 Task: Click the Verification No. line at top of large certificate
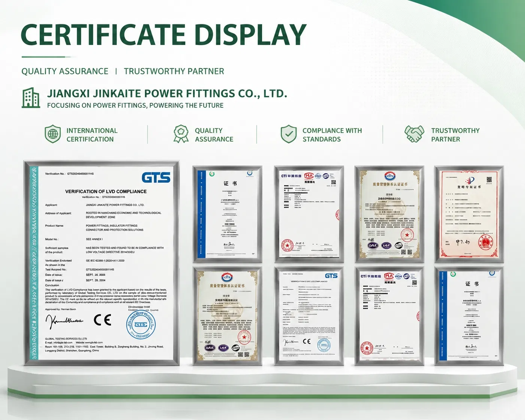(69, 174)
